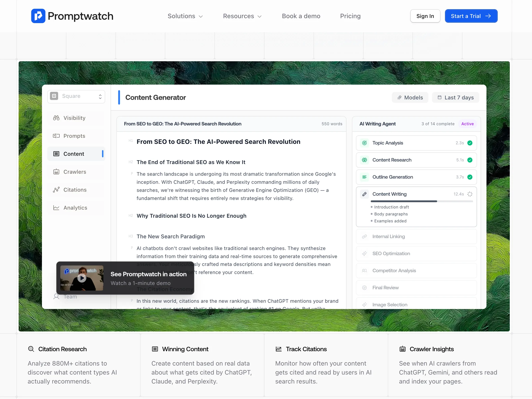Click the Prompts icon in sidebar
Screen dimensions: 532x399
[x=56, y=136]
